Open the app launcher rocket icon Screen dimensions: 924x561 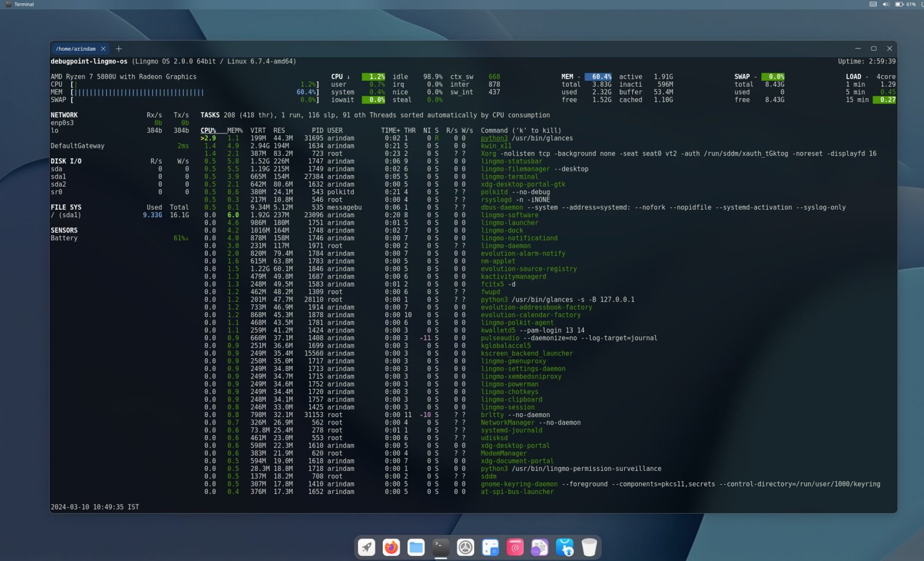coord(366,547)
